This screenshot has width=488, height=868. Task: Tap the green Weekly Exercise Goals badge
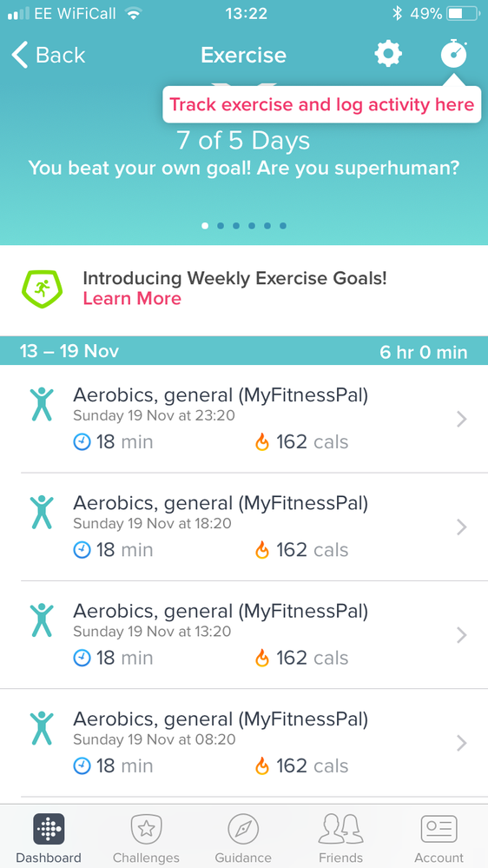click(42, 288)
